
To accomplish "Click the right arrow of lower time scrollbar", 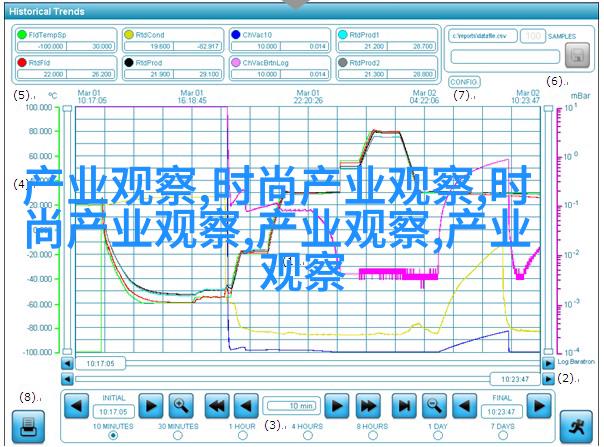I will point(548,380).
